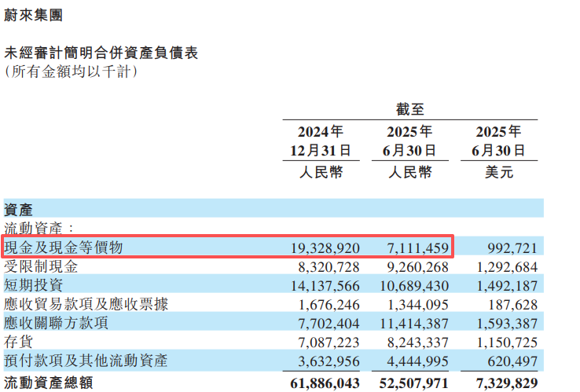Click the value 1,593,387
Screen dimensions: 580x392
507,324
